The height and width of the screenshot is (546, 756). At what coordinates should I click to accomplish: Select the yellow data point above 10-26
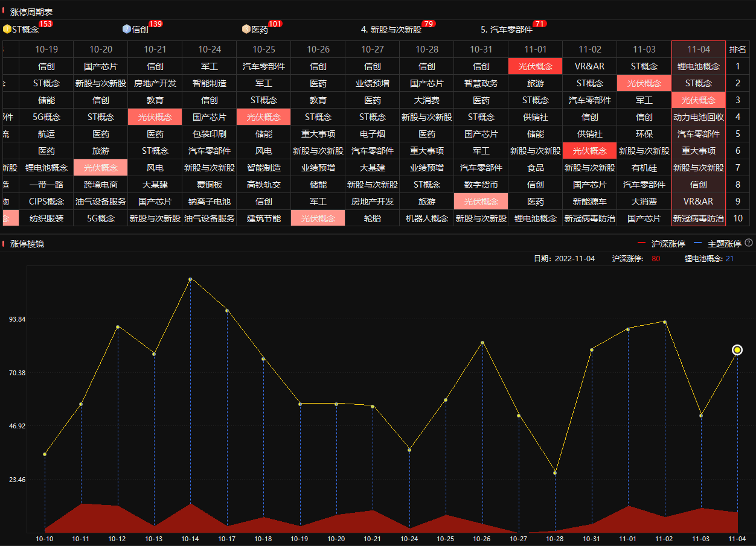pyautogui.click(x=482, y=343)
